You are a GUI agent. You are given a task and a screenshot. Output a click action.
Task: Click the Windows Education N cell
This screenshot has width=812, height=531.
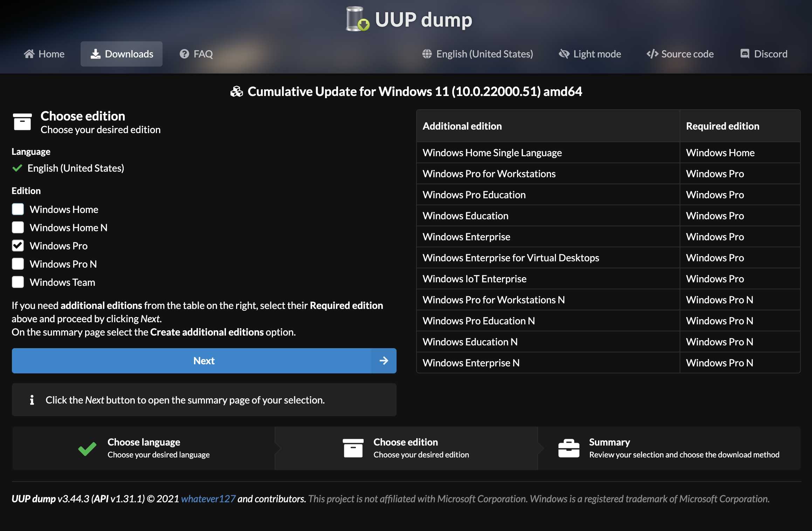(x=548, y=342)
